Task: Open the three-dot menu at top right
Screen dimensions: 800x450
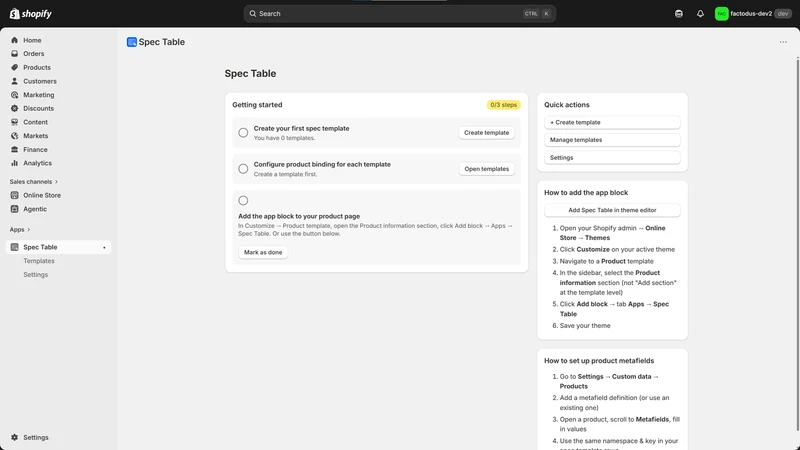Action: (783, 42)
